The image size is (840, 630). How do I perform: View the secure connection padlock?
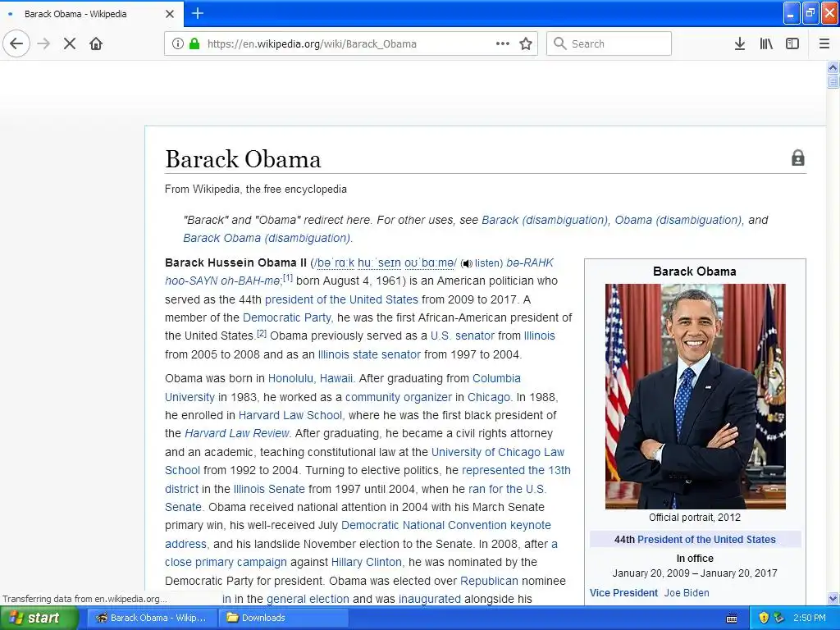click(x=194, y=43)
